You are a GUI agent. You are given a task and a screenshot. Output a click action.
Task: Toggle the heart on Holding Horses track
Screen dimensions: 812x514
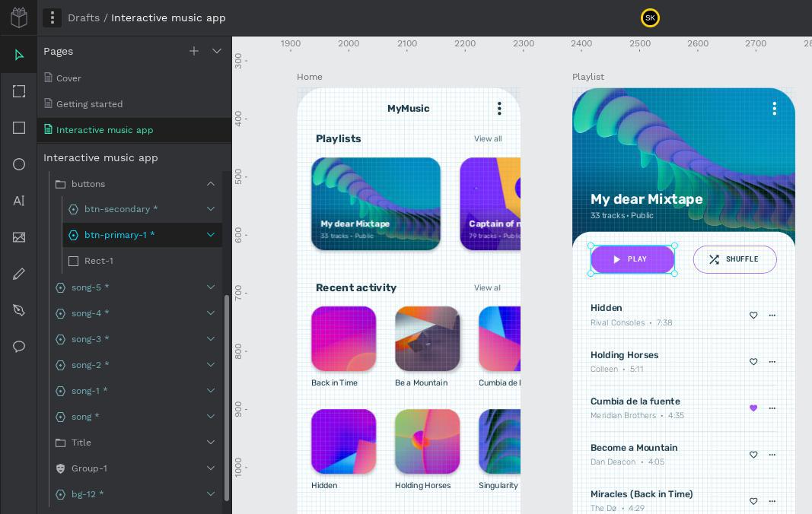(x=753, y=362)
